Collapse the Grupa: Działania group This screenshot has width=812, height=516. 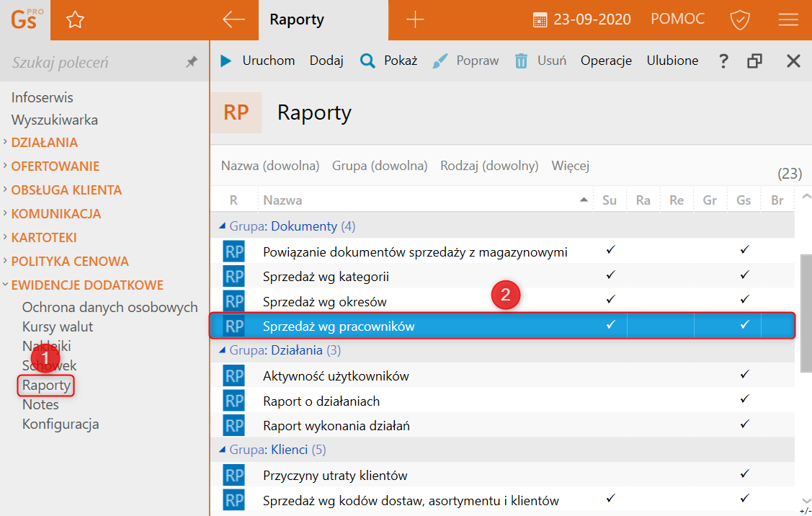click(x=222, y=350)
